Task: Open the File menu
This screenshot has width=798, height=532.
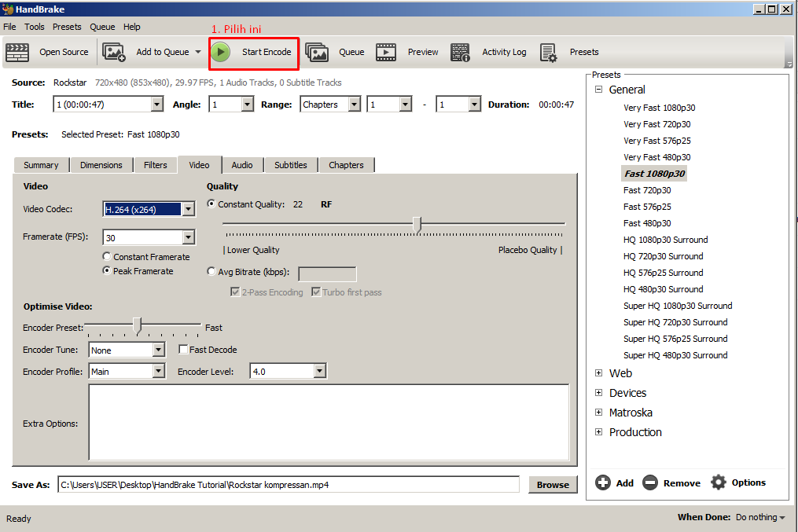Action: point(9,27)
